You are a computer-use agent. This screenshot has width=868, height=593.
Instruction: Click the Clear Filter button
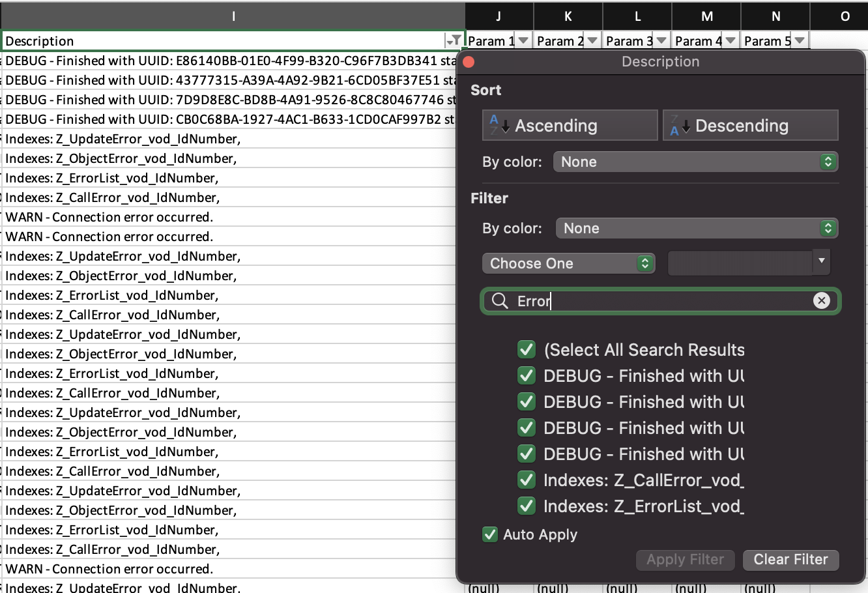pyautogui.click(x=790, y=560)
